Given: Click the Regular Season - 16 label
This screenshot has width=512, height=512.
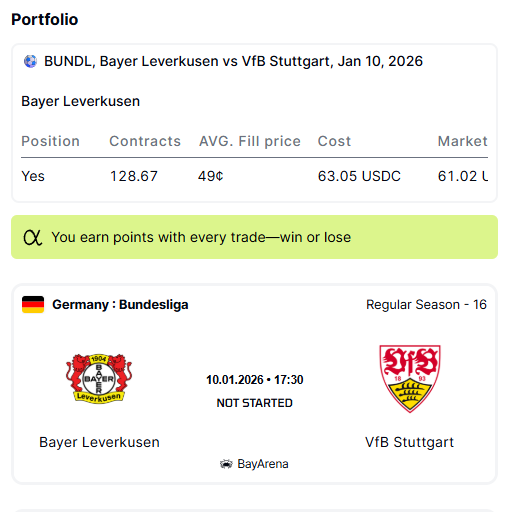Looking at the screenshot, I should pos(426,304).
